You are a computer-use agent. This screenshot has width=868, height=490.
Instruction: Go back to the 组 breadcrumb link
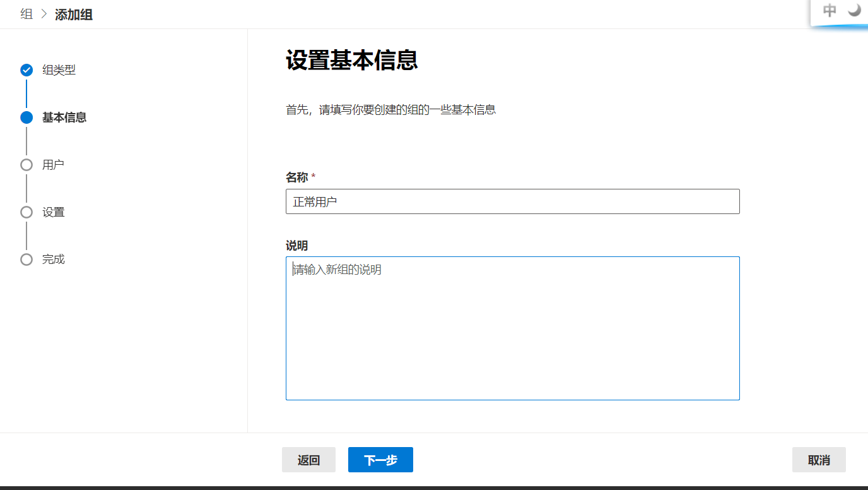(26, 14)
